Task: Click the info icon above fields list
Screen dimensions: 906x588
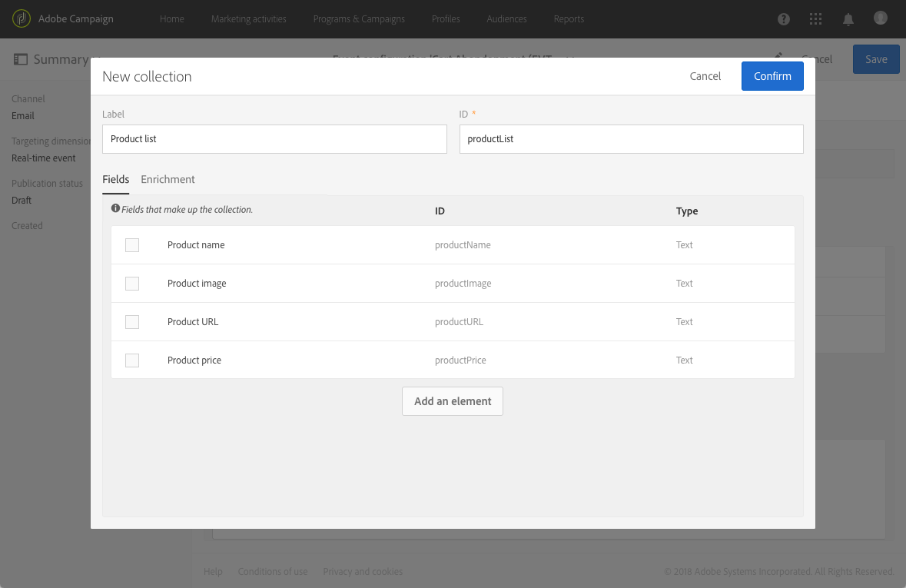Action: (x=115, y=208)
